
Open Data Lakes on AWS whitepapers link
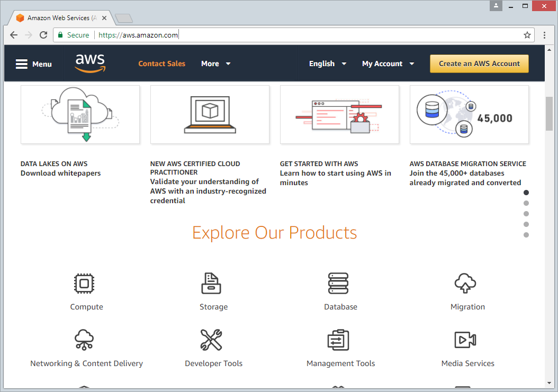(x=60, y=169)
